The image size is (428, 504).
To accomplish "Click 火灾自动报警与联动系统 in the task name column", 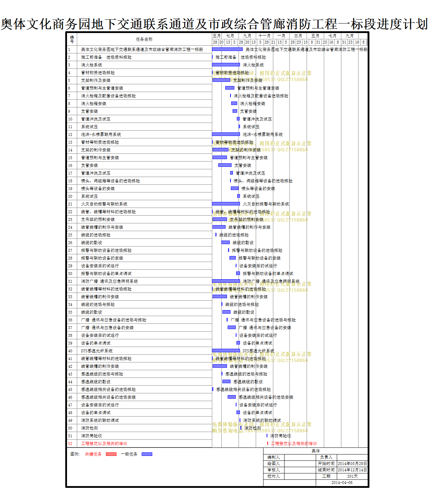I will point(104,204).
